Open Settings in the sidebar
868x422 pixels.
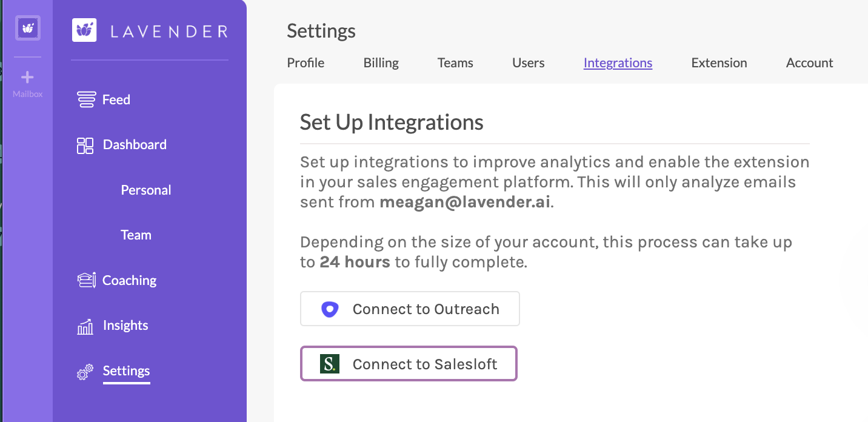click(126, 370)
